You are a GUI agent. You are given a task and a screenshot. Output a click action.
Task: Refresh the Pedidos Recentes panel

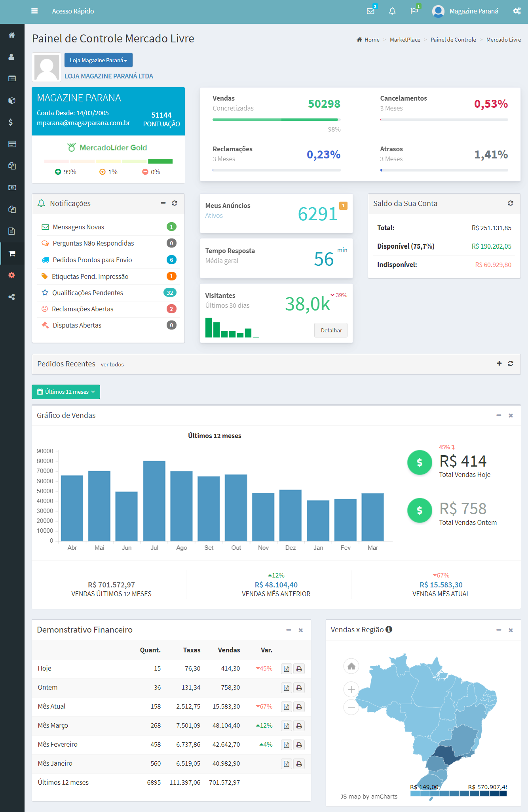click(x=511, y=363)
